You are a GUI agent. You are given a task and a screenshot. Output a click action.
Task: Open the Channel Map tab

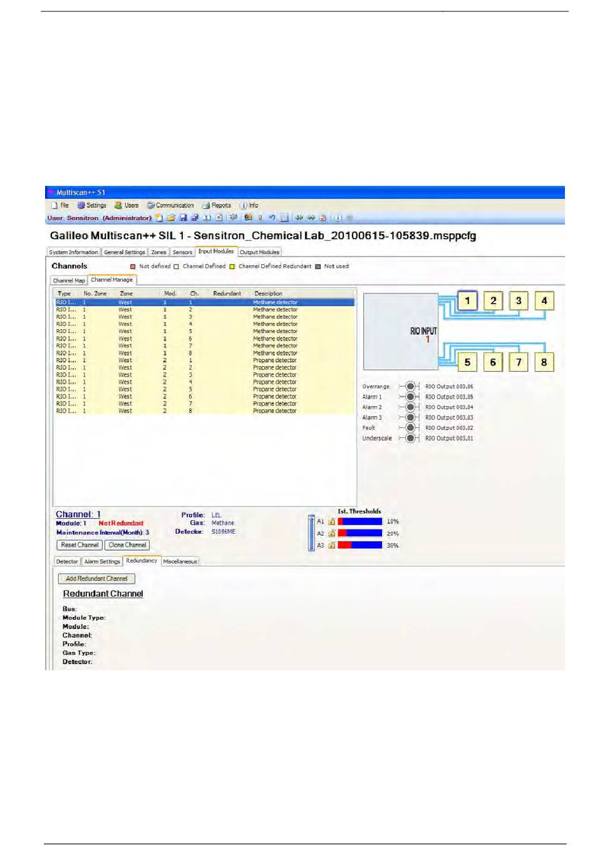point(69,280)
